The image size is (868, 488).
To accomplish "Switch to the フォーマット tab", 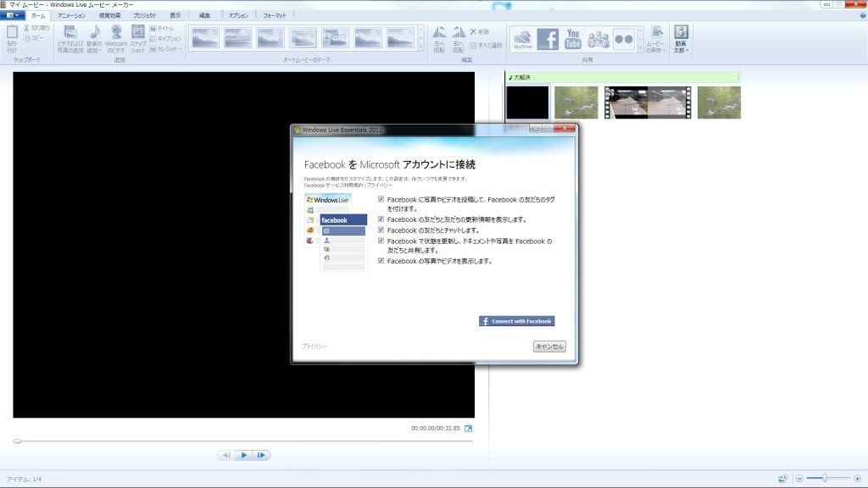I will pos(275,15).
